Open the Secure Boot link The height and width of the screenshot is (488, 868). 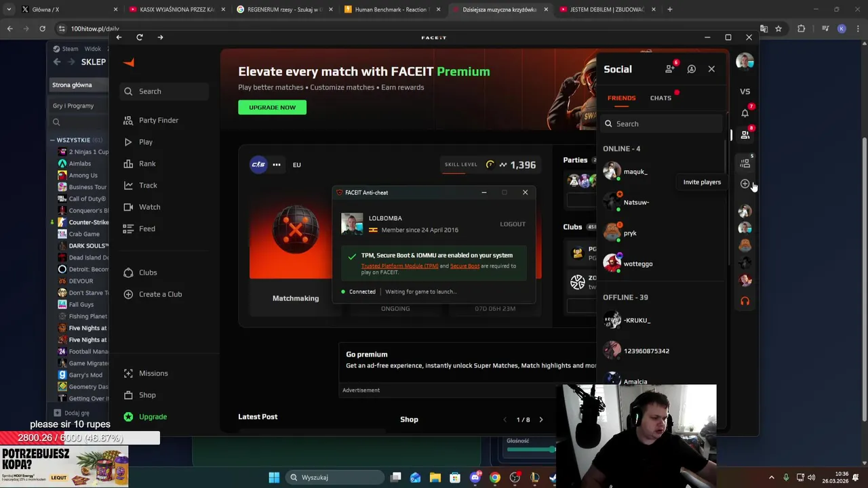tap(465, 266)
